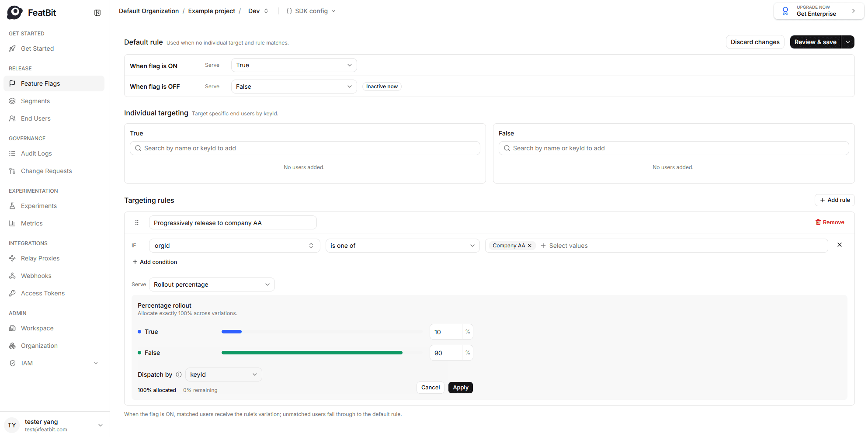Expand the tester yang account menu
The height and width of the screenshot is (437, 868).
(101, 425)
